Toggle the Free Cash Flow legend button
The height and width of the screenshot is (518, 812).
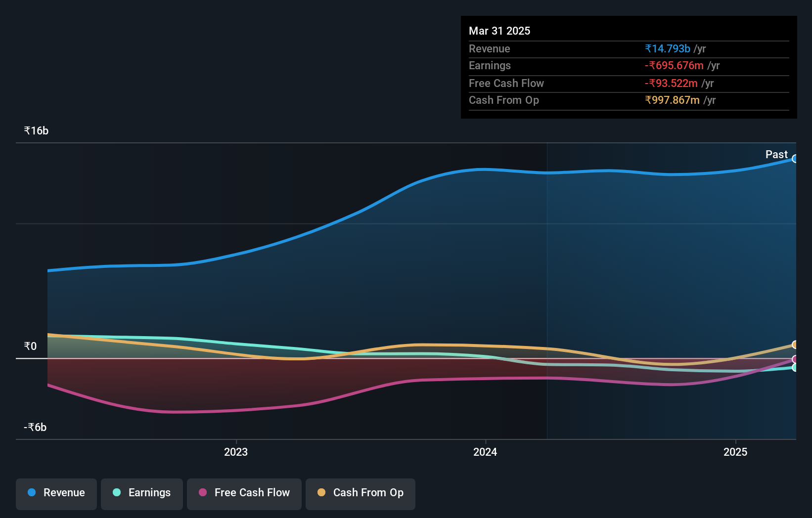[244, 494]
